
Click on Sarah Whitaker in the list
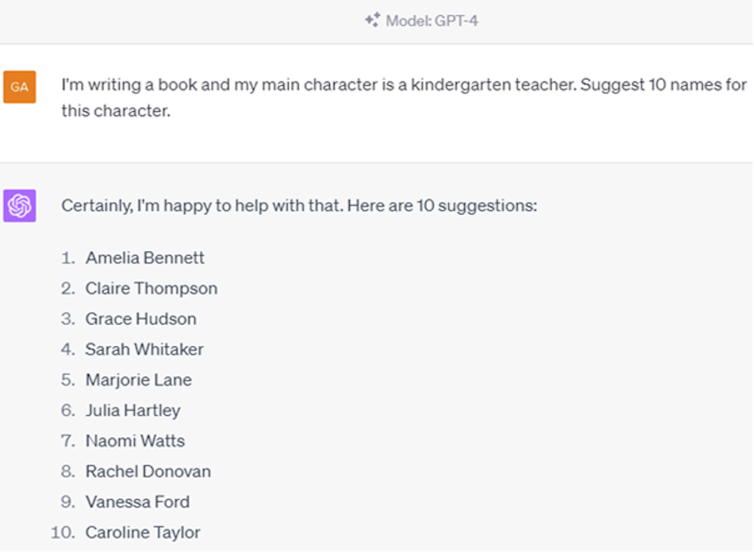point(144,349)
